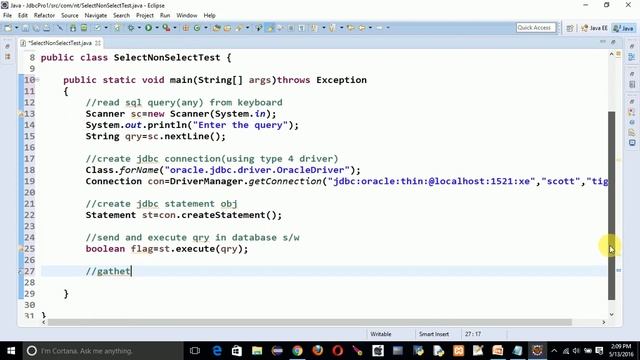Image resolution: width=640 pixels, height=360 pixels.
Task: Open Firefox from taskbar
Action: click(x=317, y=351)
